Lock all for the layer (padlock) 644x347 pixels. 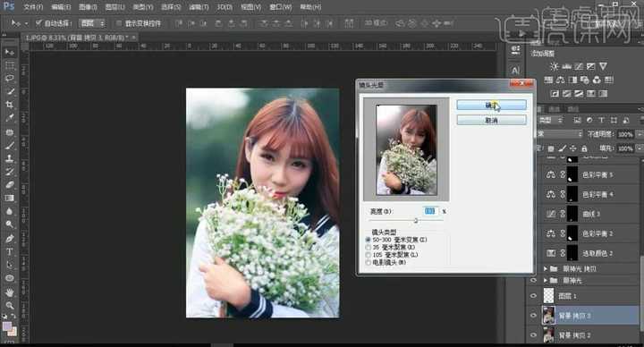click(584, 148)
